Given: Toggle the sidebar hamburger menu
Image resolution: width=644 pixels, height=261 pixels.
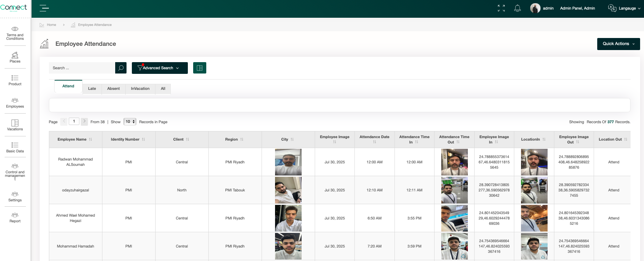Looking at the screenshot, I should click(44, 8).
